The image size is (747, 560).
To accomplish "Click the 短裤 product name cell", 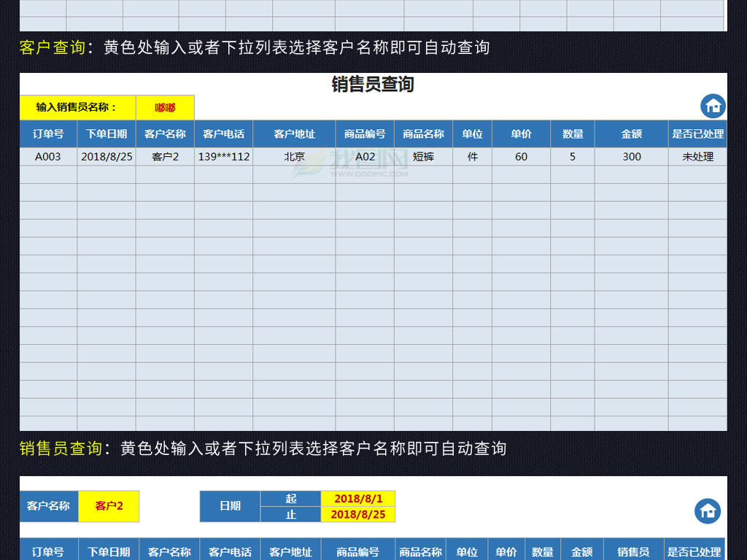I will (424, 156).
